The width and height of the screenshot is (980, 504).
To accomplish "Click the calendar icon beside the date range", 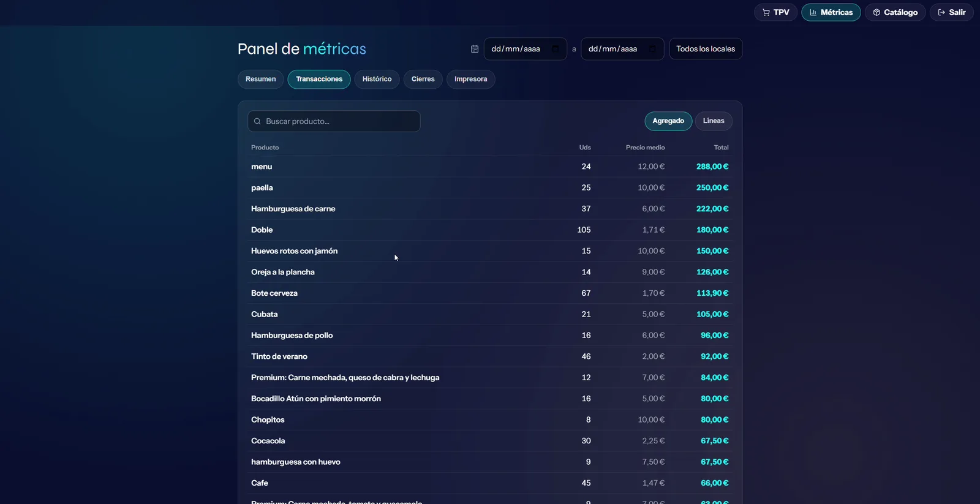I will click(x=475, y=49).
